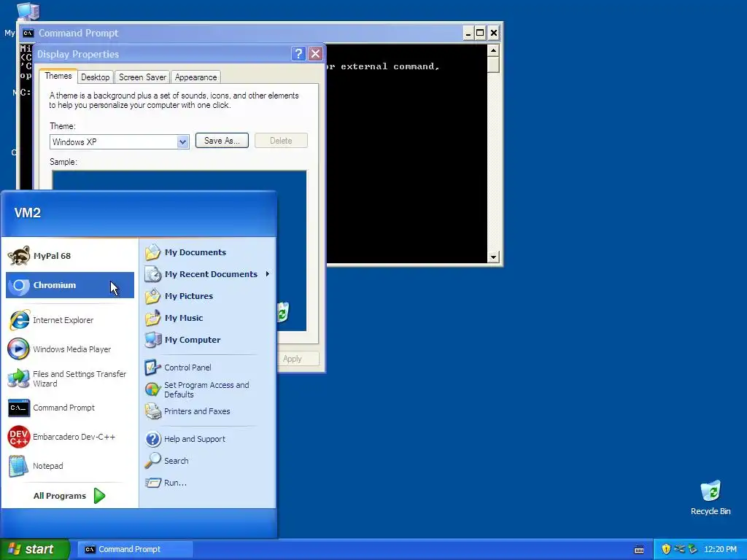The height and width of the screenshot is (560, 747).
Task: Click the Command Prompt title bar system-menu icon
Action: (x=28, y=33)
